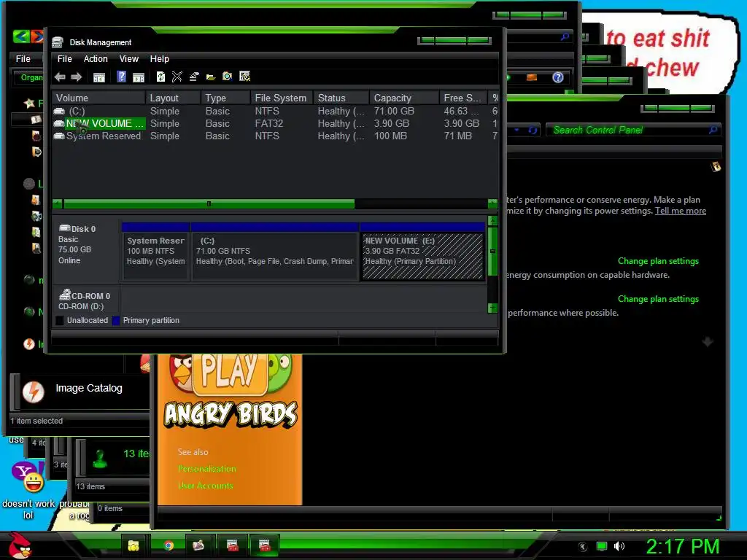
Task: Open Help via the blue question mark icon
Action: [122, 76]
